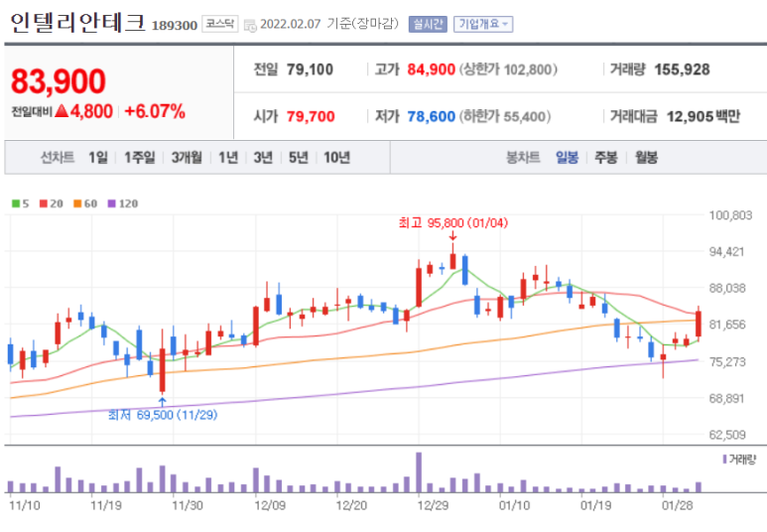The image size is (767, 532).
Task: Click the +6.07% change percentage
Action: pos(155,111)
